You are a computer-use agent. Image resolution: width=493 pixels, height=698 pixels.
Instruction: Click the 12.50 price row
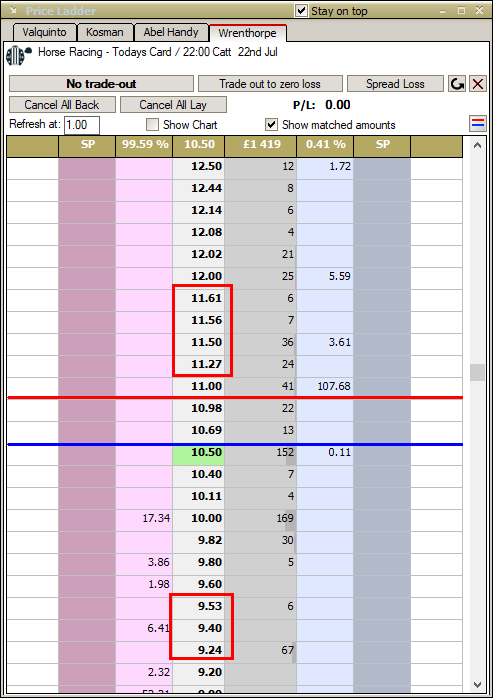click(x=235, y=167)
